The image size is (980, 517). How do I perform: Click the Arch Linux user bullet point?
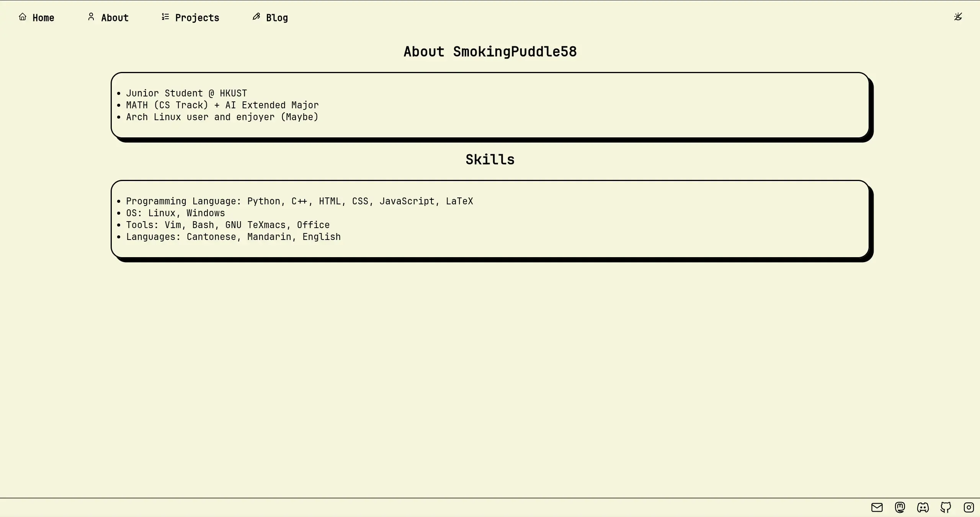pyautogui.click(x=222, y=117)
